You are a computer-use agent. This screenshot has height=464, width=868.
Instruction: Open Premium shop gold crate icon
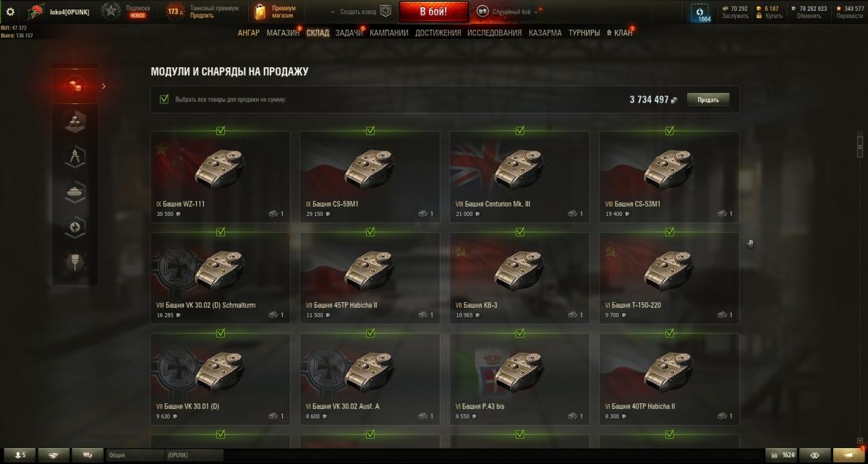point(260,12)
